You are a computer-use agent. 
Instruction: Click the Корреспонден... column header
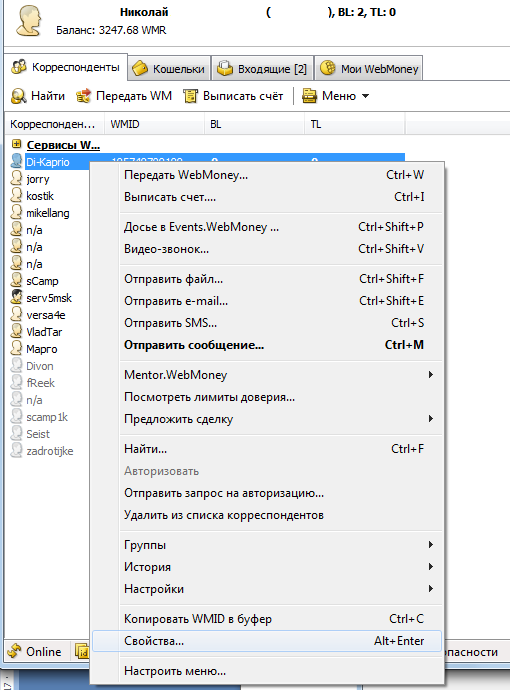55,124
